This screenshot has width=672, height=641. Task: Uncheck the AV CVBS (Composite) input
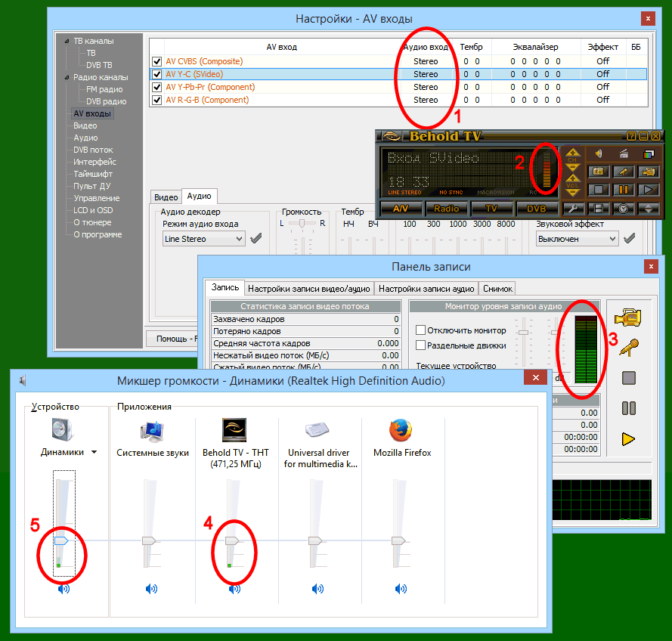point(157,62)
